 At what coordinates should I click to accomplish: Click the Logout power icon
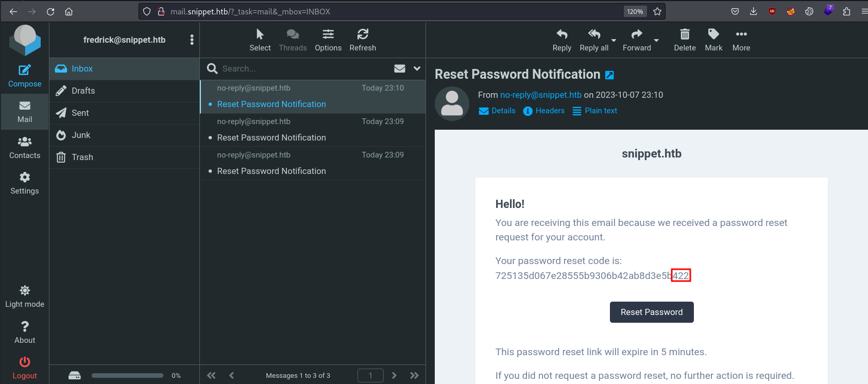pyautogui.click(x=25, y=362)
